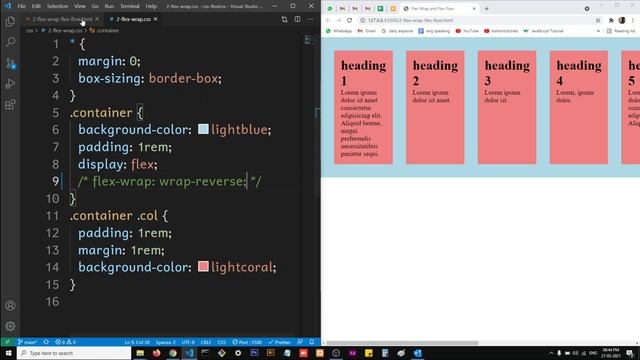Open Chrome three-dot menu

coord(633,20)
